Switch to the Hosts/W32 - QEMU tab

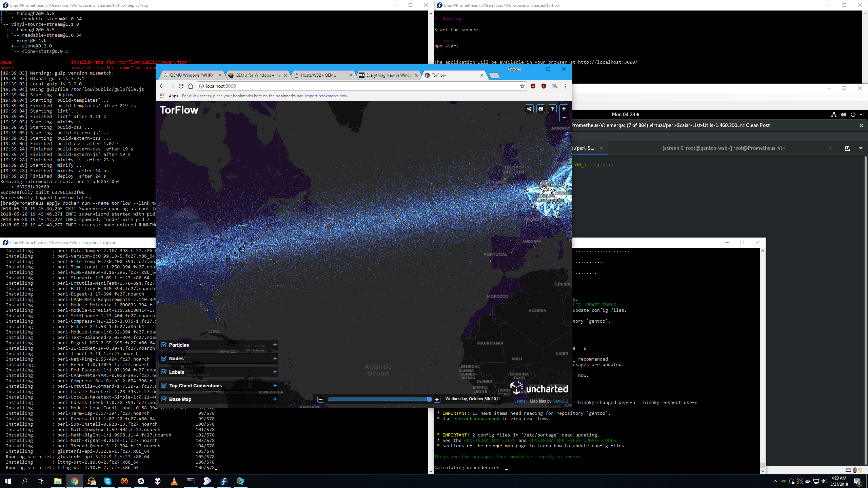point(323,75)
